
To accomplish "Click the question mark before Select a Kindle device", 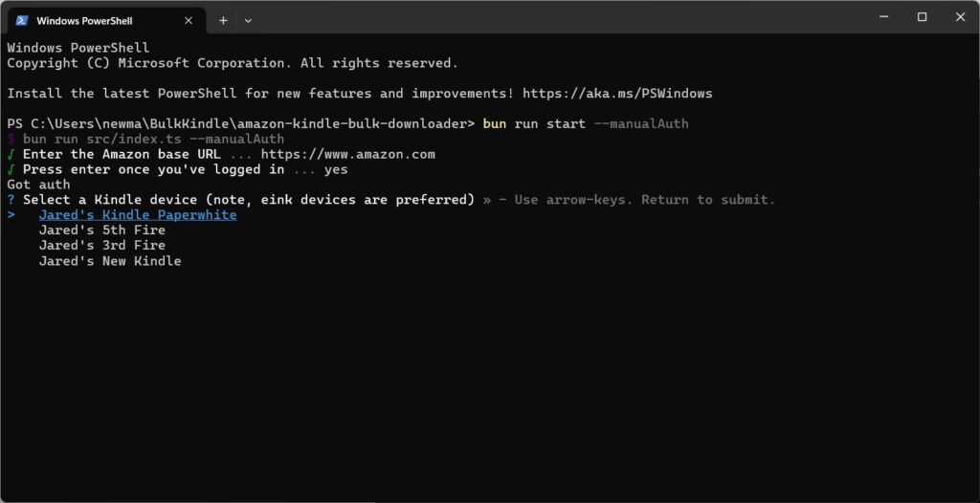I will 11,200.
